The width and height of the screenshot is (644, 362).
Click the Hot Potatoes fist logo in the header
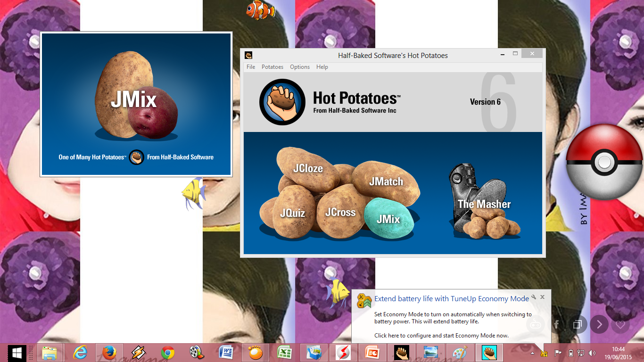click(282, 102)
